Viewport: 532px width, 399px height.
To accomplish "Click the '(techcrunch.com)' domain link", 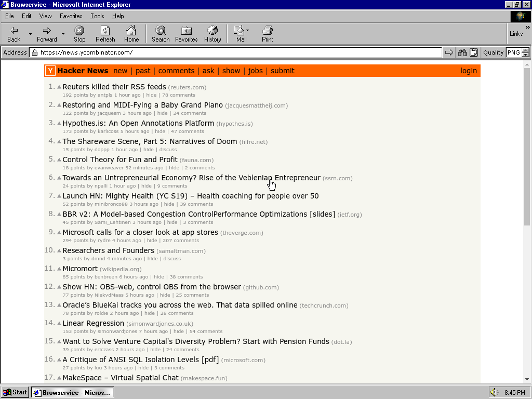I will [324, 305].
